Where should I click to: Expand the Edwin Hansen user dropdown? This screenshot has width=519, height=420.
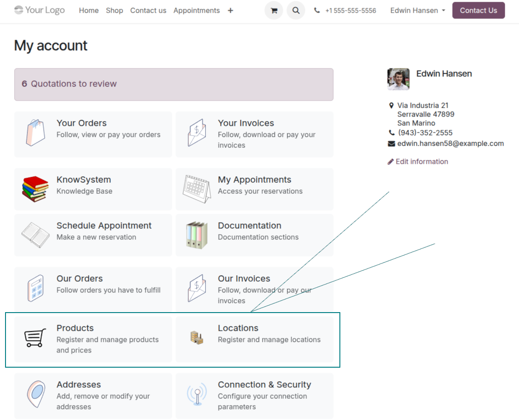pos(417,11)
